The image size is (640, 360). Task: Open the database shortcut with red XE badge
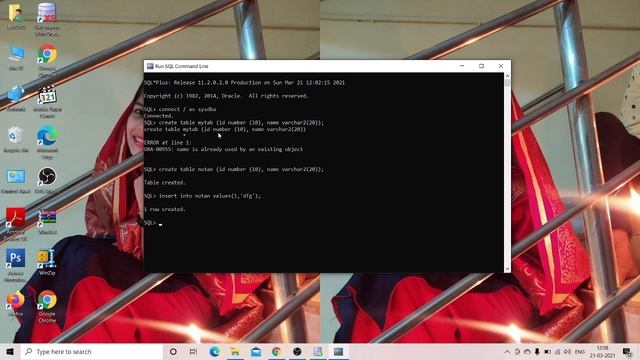click(47, 19)
